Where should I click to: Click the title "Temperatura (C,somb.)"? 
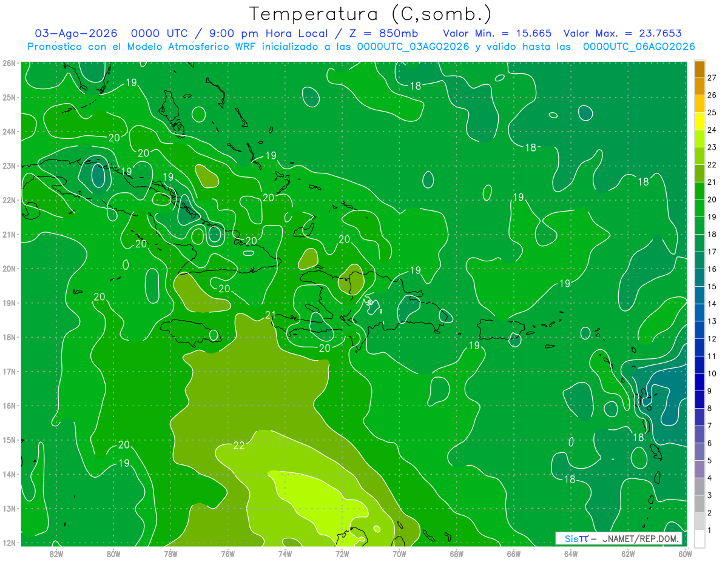point(370,14)
